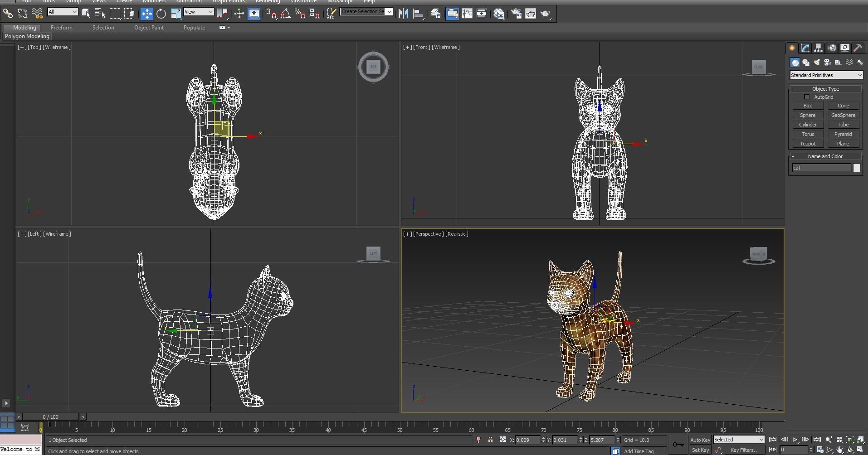The height and width of the screenshot is (455, 868).
Task: Enable the AutoGrid checkbox
Action: tap(807, 97)
